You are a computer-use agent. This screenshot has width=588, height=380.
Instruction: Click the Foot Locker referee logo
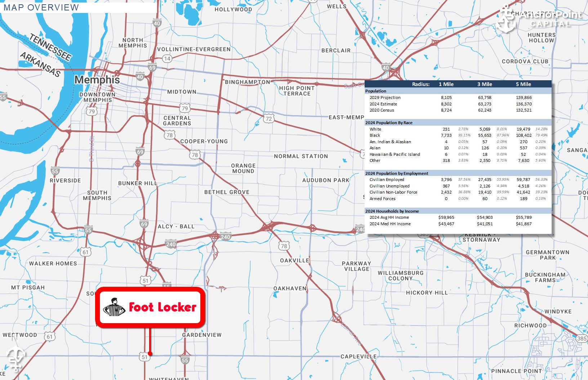pos(115,307)
